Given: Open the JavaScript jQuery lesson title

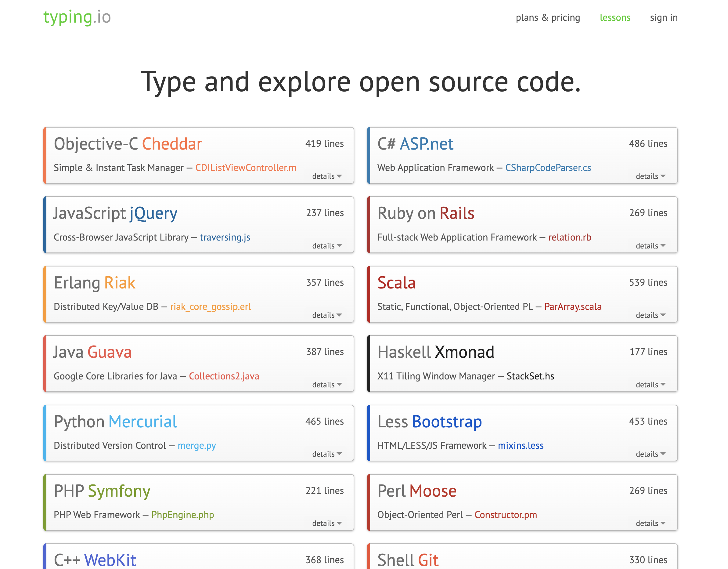Looking at the screenshot, I should (x=115, y=213).
